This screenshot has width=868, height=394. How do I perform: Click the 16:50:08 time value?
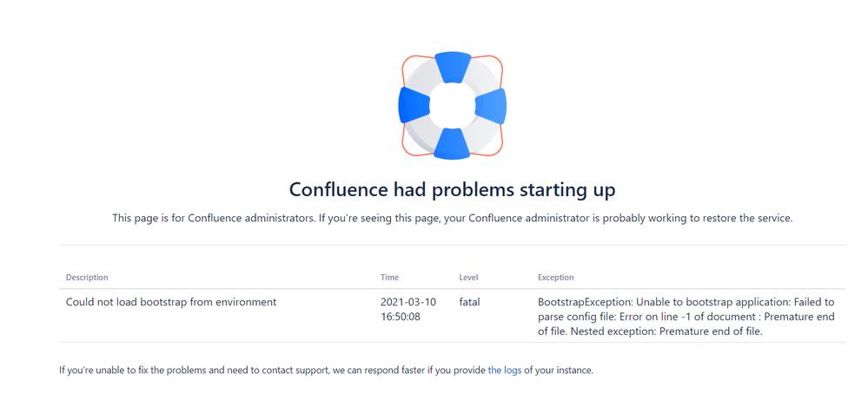[x=401, y=317]
